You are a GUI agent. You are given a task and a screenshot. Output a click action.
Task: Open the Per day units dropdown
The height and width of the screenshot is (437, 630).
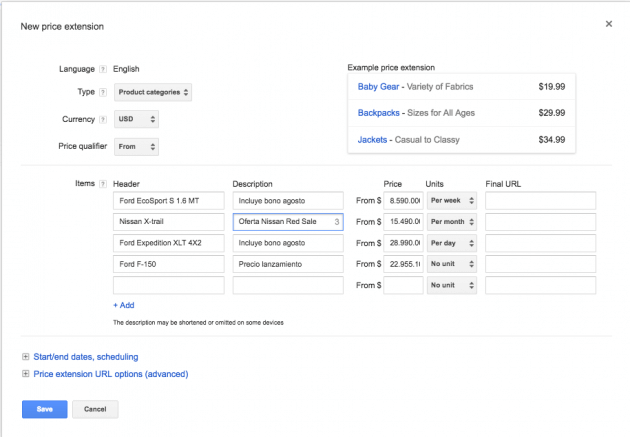point(452,243)
